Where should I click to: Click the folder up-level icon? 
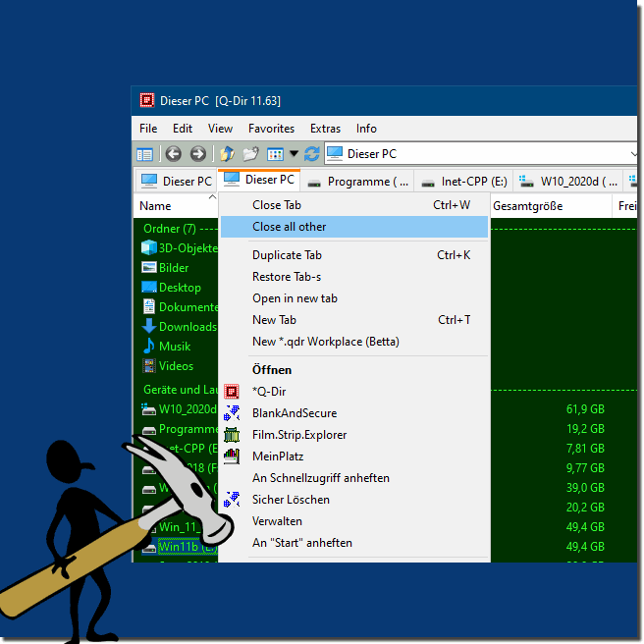point(227,154)
